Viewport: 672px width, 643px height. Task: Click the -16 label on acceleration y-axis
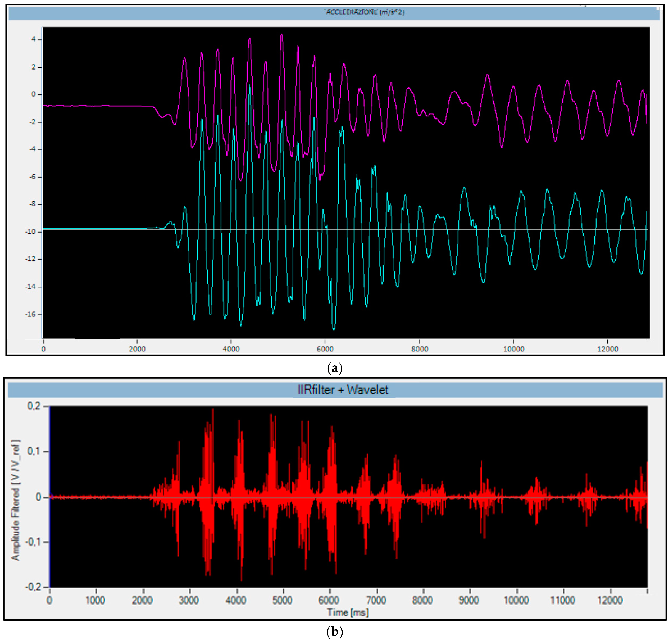click(30, 314)
